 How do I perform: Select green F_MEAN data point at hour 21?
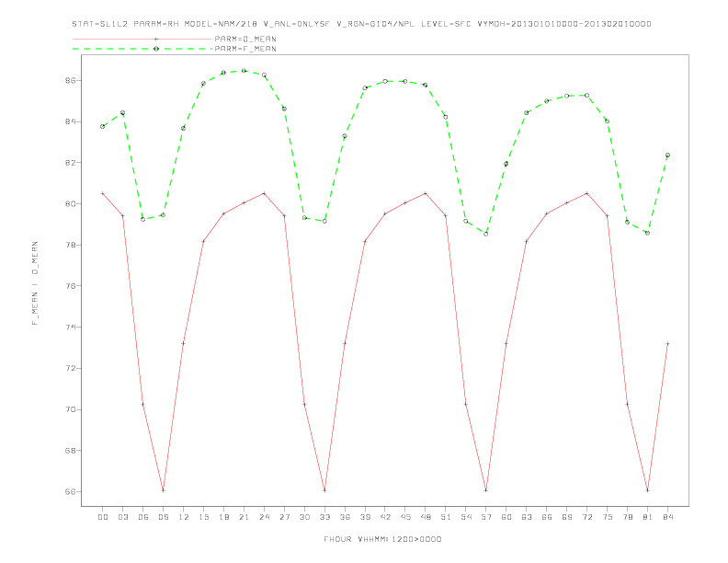(x=244, y=71)
